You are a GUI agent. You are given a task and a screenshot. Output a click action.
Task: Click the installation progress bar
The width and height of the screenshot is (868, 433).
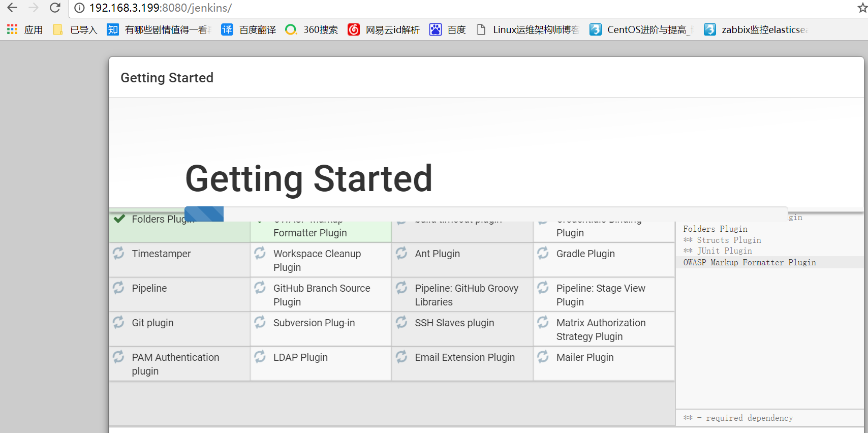(485, 213)
